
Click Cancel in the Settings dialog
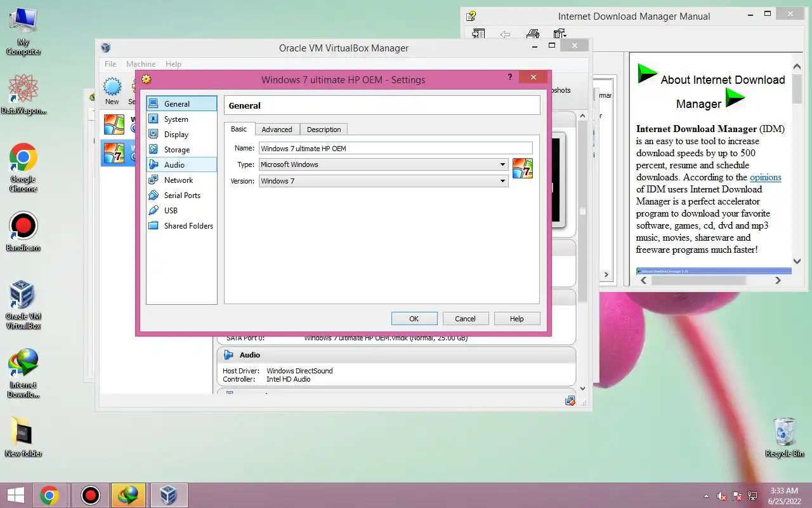465,319
